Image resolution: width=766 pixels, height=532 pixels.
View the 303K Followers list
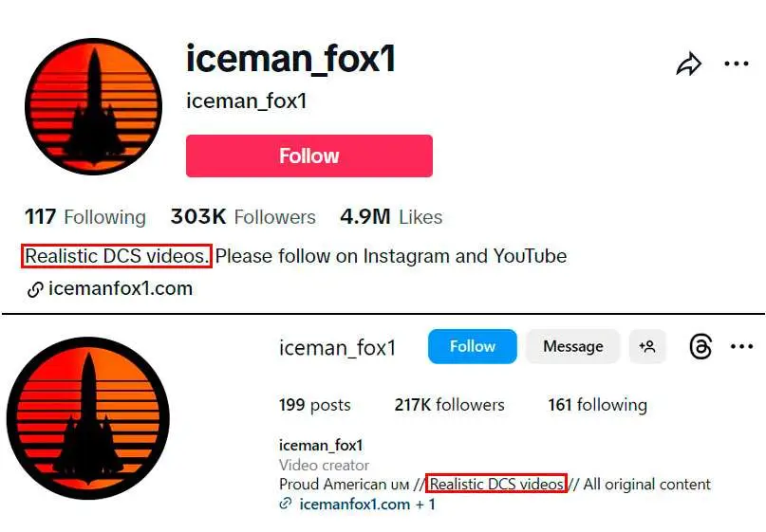tap(243, 217)
